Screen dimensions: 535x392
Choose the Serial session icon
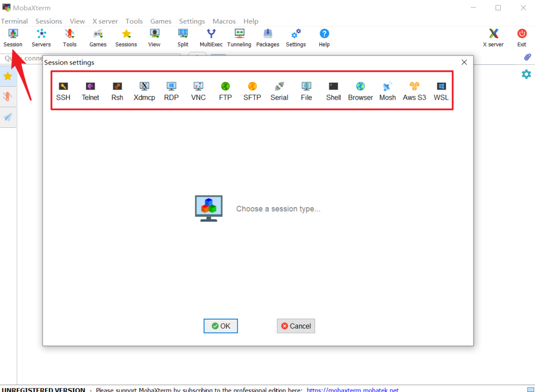pos(279,91)
